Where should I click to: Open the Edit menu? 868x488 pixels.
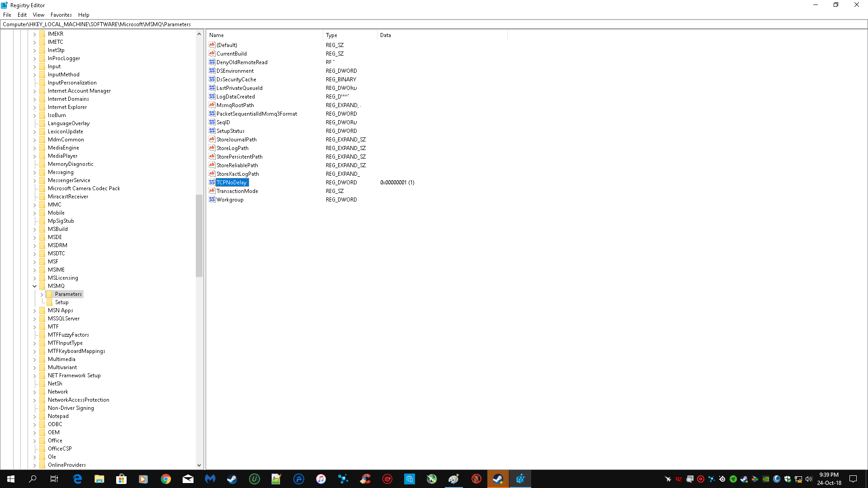pyautogui.click(x=22, y=15)
